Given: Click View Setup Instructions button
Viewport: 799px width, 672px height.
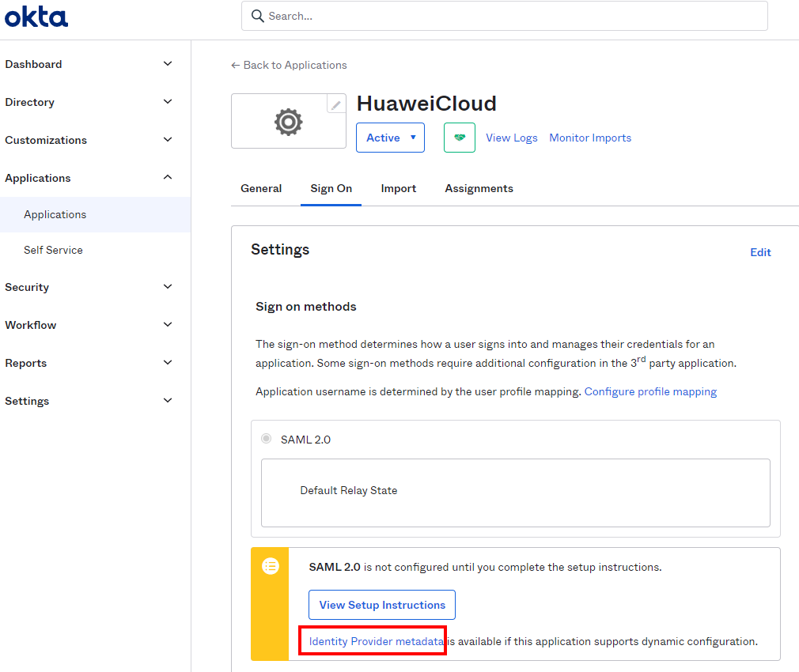Looking at the screenshot, I should [382, 605].
